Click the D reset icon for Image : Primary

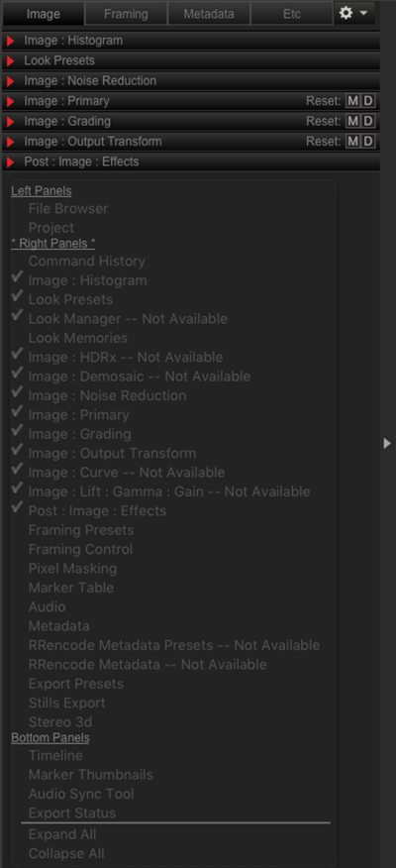368,101
